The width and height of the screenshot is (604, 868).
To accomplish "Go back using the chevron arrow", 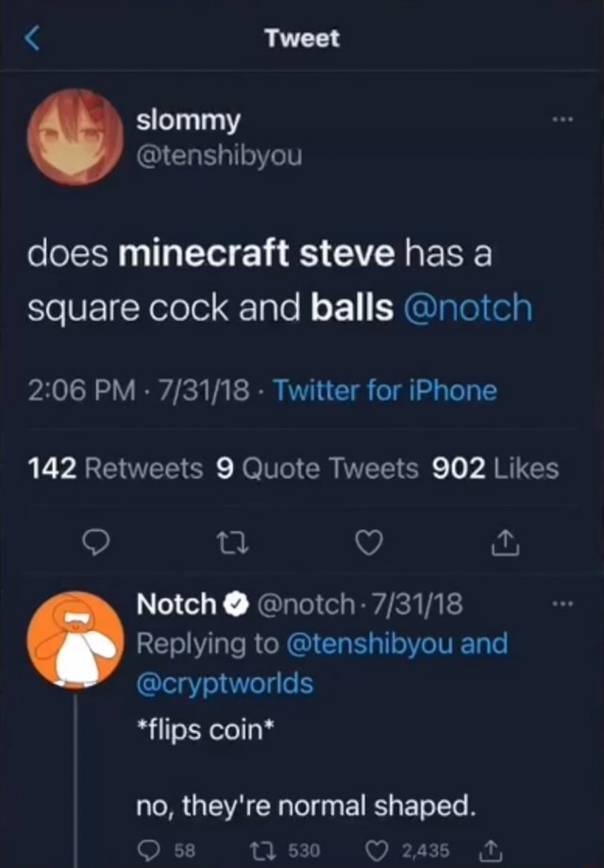I will point(31,37).
